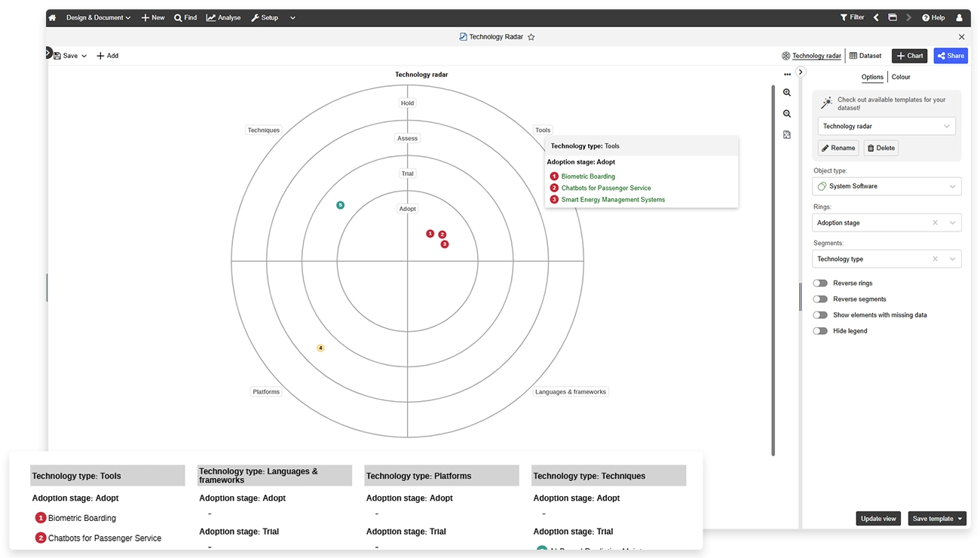
Task: Select the Colour tab
Action: [901, 77]
